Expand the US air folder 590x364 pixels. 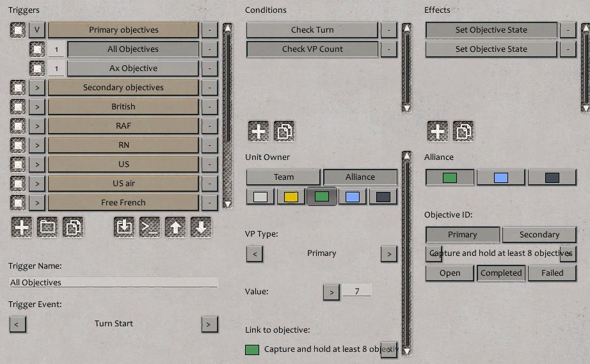point(37,184)
